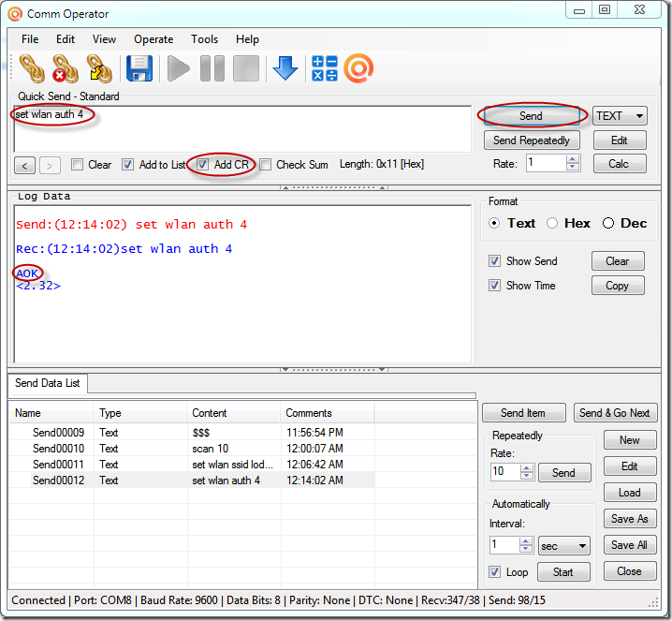Screen dimensions: 672x621
Task: Open the Operate menu
Action: pyautogui.click(x=153, y=39)
